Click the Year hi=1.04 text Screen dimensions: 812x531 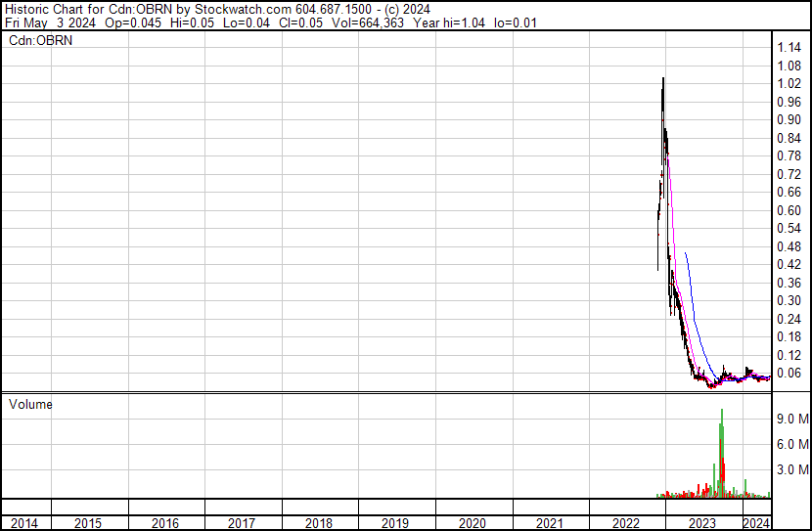[449, 22]
